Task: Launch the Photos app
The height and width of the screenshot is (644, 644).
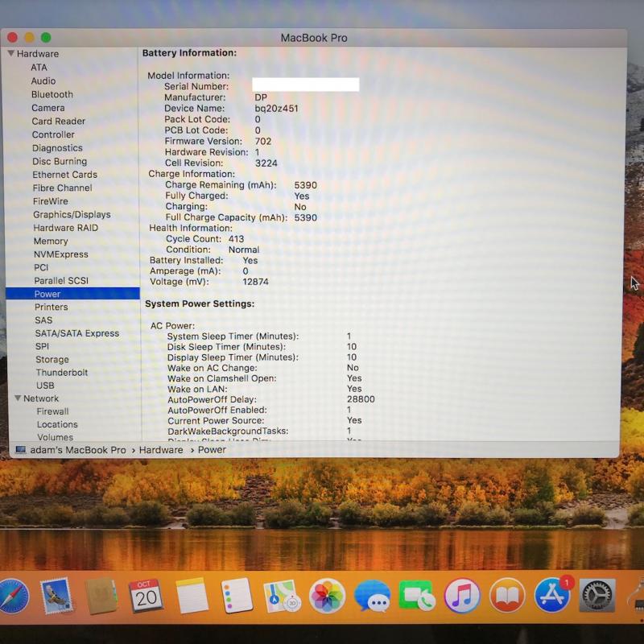Action: pyautogui.click(x=327, y=596)
